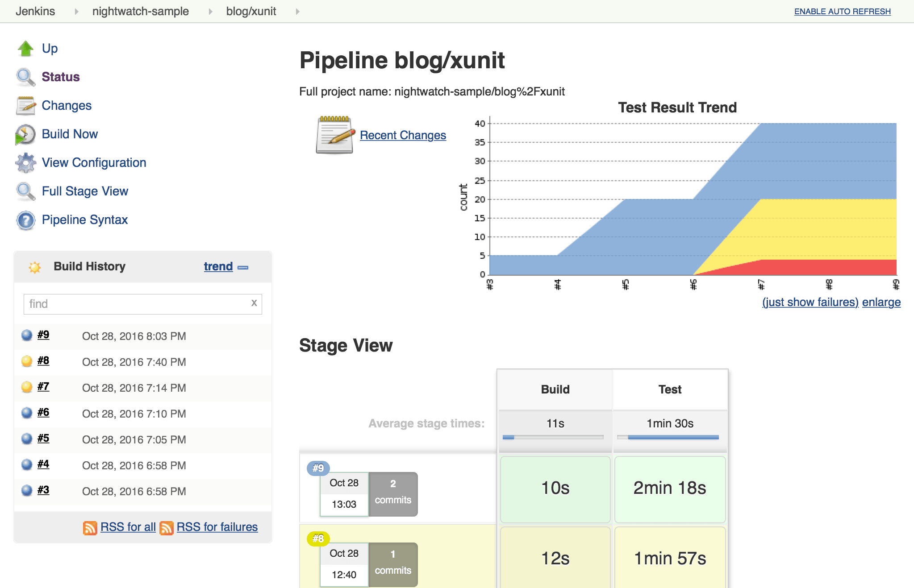The height and width of the screenshot is (588, 914).
Task: Collapse the Build History panel with the minus icon
Action: coord(243,267)
